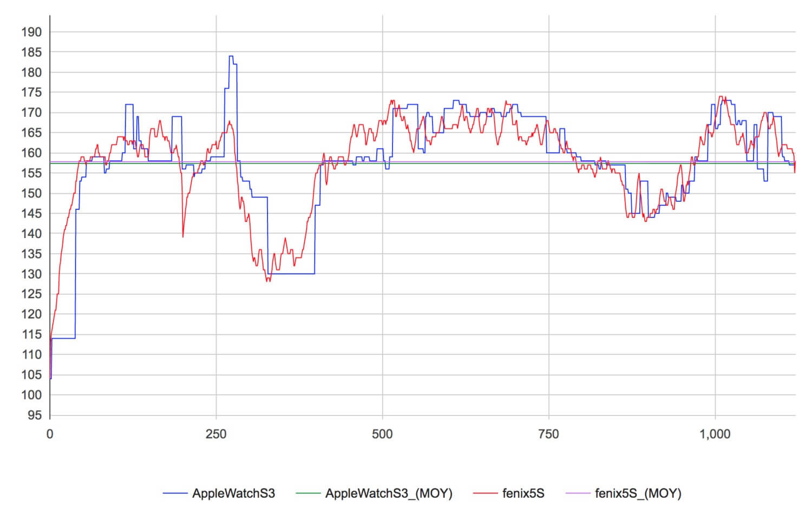This screenshot has width=812, height=521.
Task: Click the 130 y-axis label
Action: [31, 274]
